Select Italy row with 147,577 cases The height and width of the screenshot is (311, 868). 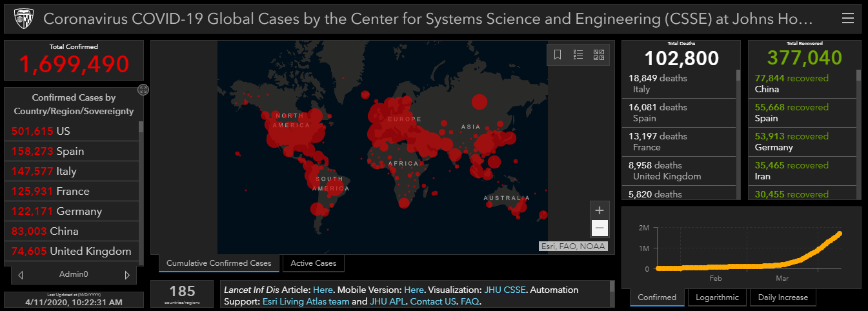pos(71,171)
